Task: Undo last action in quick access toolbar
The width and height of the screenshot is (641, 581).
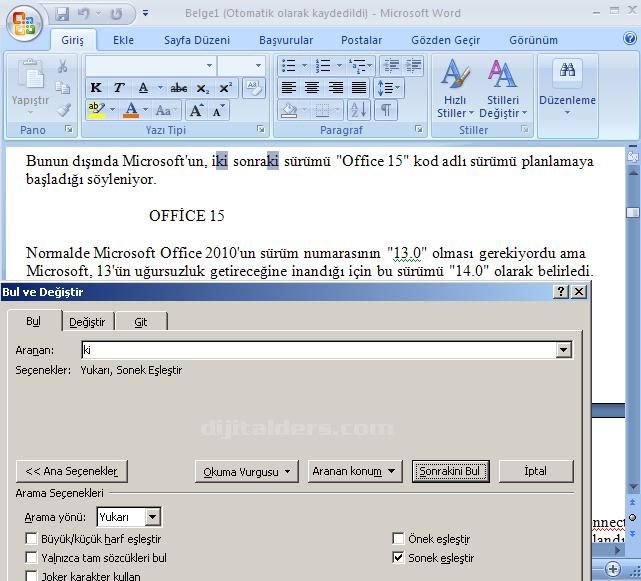Action: point(84,14)
